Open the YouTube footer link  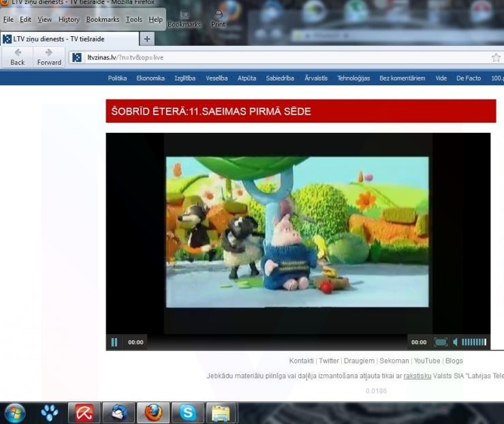[x=427, y=361]
